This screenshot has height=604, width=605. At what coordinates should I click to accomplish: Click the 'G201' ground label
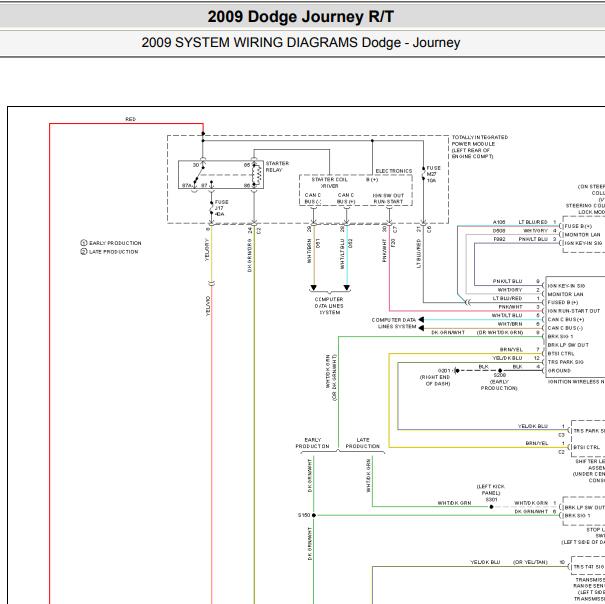tap(444, 371)
